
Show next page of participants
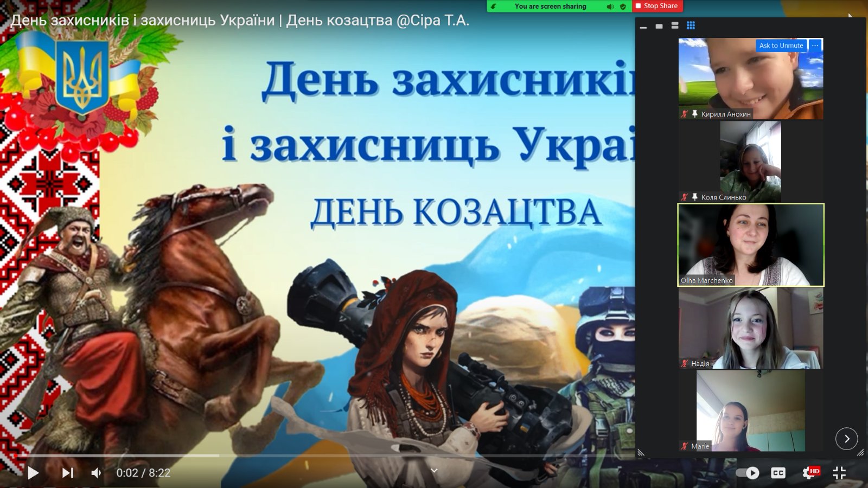pyautogui.click(x=846, y=439)
